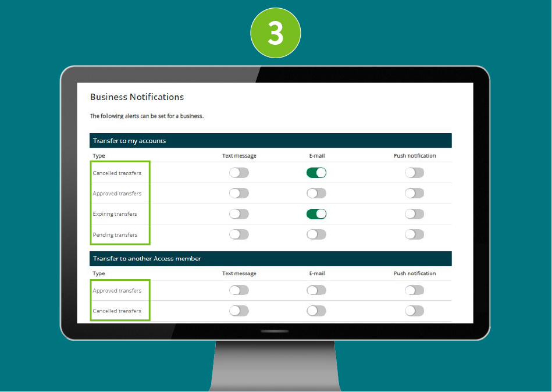
Task: Enable push notification for Cancelled transfers to Access member
Action: pos(414,311)
